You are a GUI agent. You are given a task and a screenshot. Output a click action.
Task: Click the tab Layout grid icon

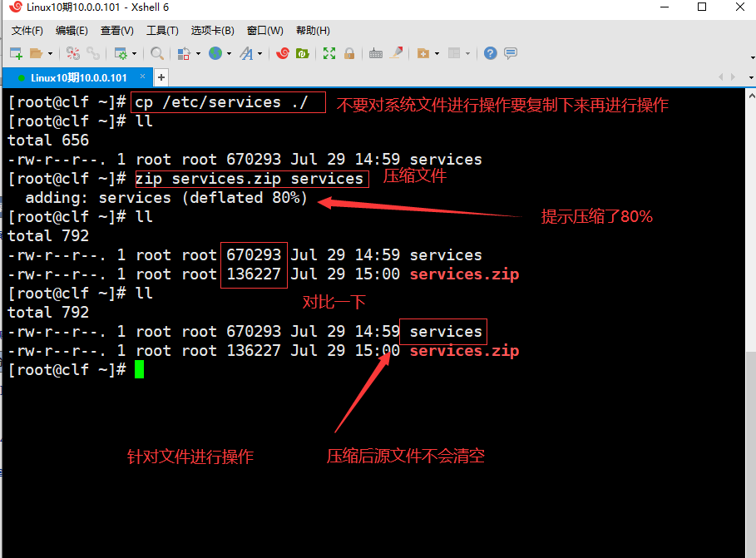tap(454, 53)
